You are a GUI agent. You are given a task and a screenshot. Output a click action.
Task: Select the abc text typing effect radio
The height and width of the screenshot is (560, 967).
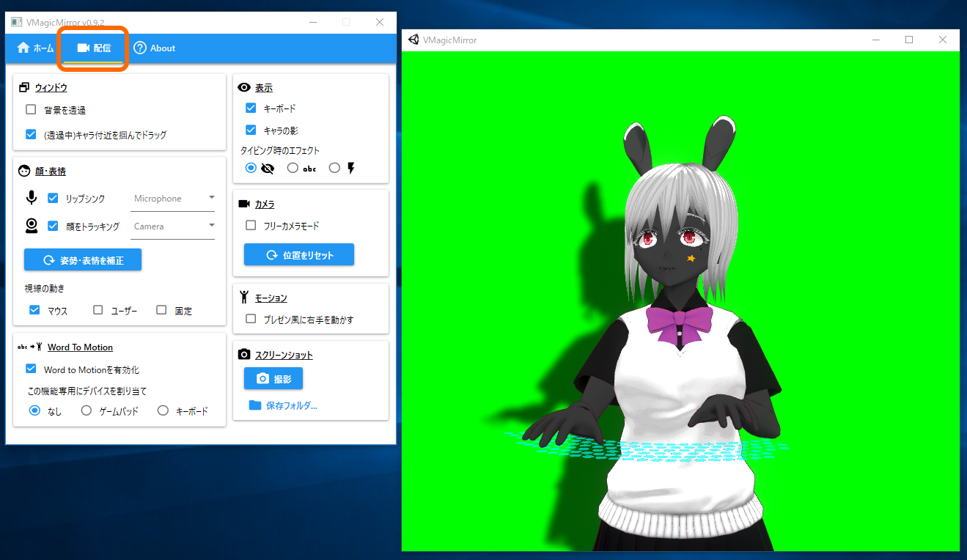coord(293,168)
